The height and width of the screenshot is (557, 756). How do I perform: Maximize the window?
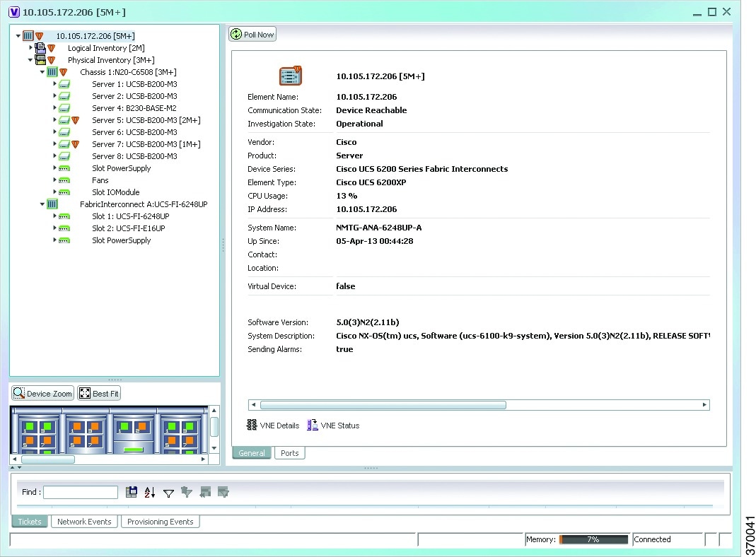(x=711, y=12)
